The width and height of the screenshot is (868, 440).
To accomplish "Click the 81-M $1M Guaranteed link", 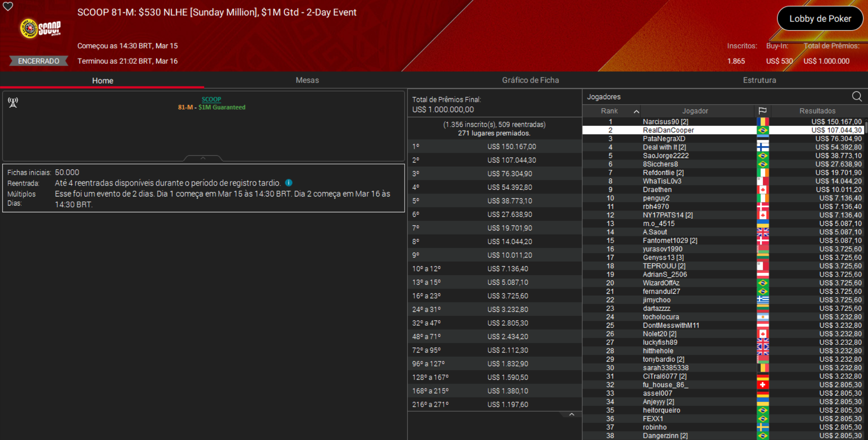I will [211, 107].
